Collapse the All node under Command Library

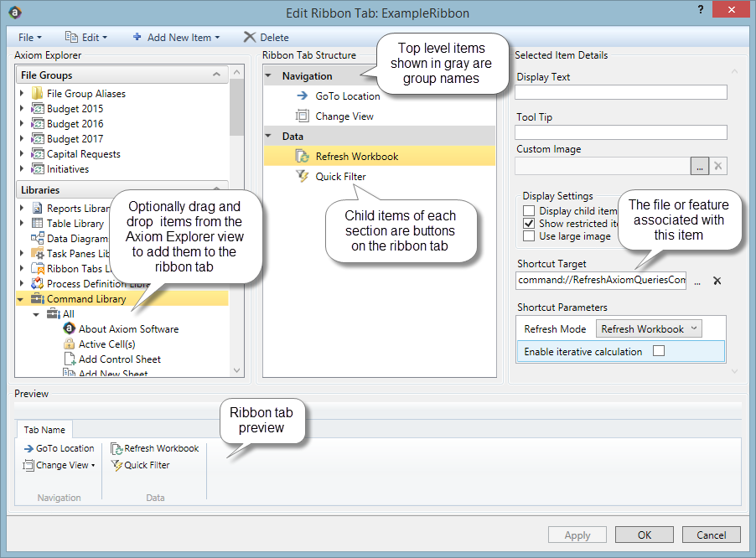[37, 314]
